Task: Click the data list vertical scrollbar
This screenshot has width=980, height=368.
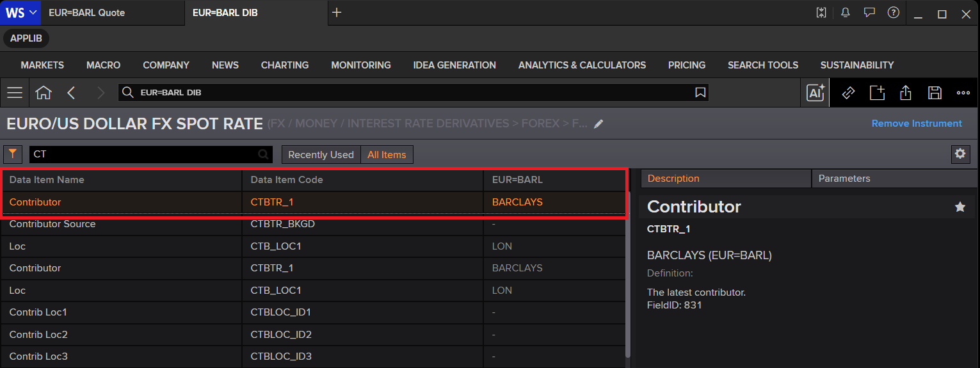Action: click(628, 275)
